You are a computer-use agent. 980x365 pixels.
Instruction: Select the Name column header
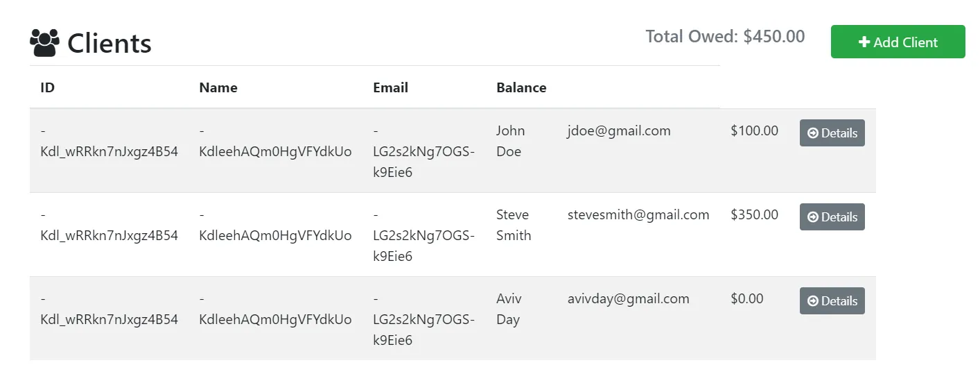(x=218, y=87)
